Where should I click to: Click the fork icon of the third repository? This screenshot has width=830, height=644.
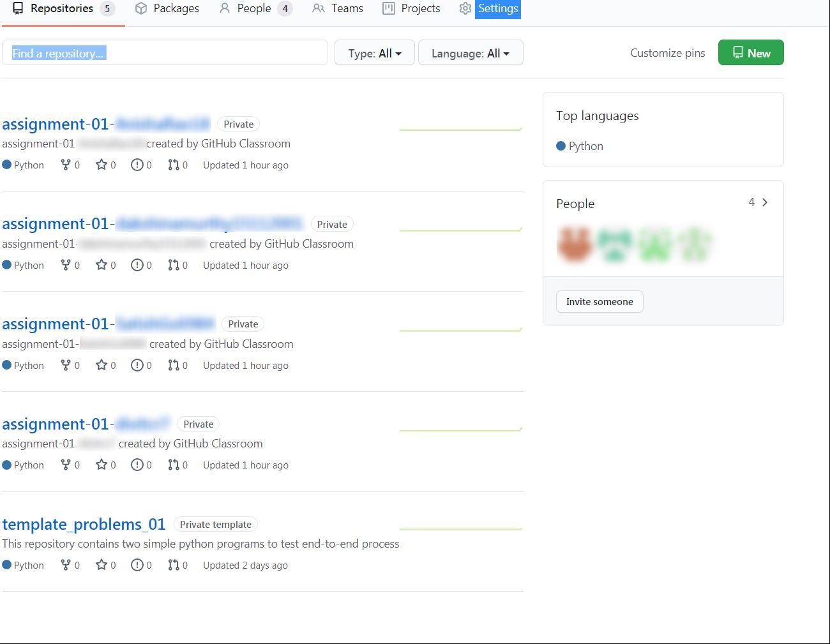coord(65,365)
